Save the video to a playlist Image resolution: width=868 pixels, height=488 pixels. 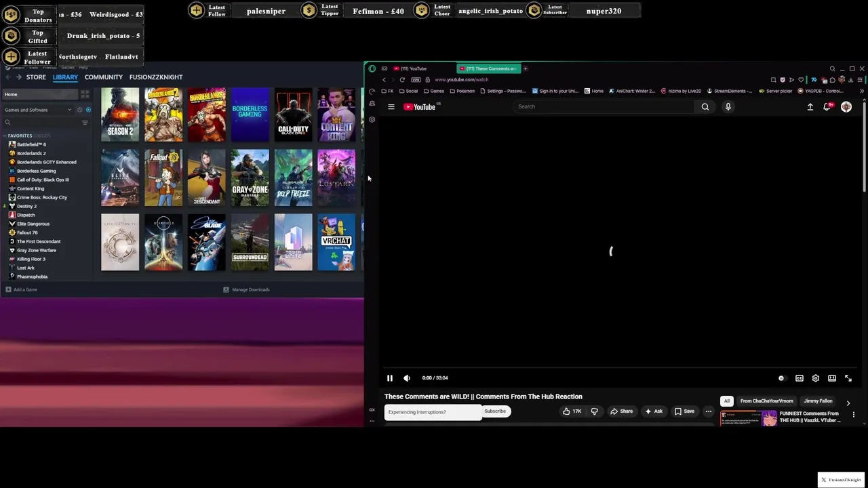pos(685,411)
